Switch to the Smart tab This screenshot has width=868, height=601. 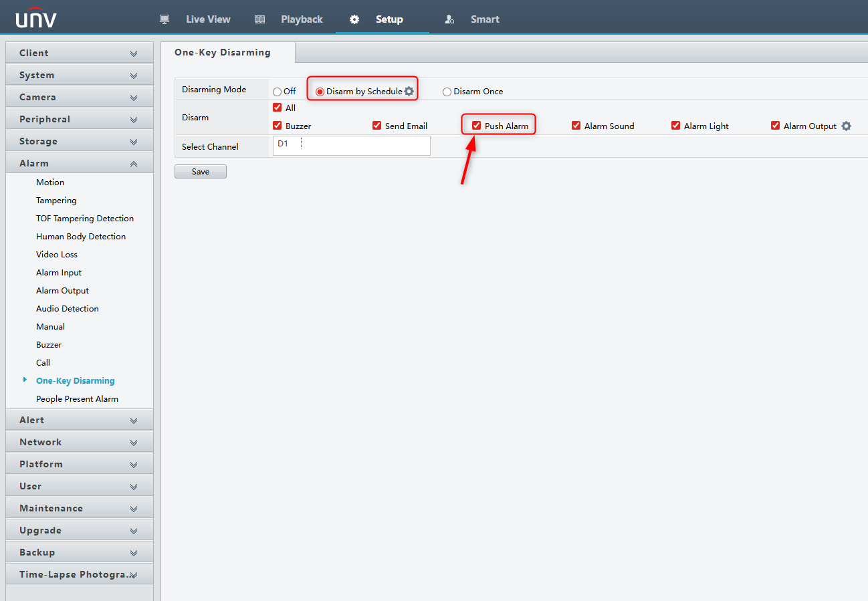tap(485, 19)
